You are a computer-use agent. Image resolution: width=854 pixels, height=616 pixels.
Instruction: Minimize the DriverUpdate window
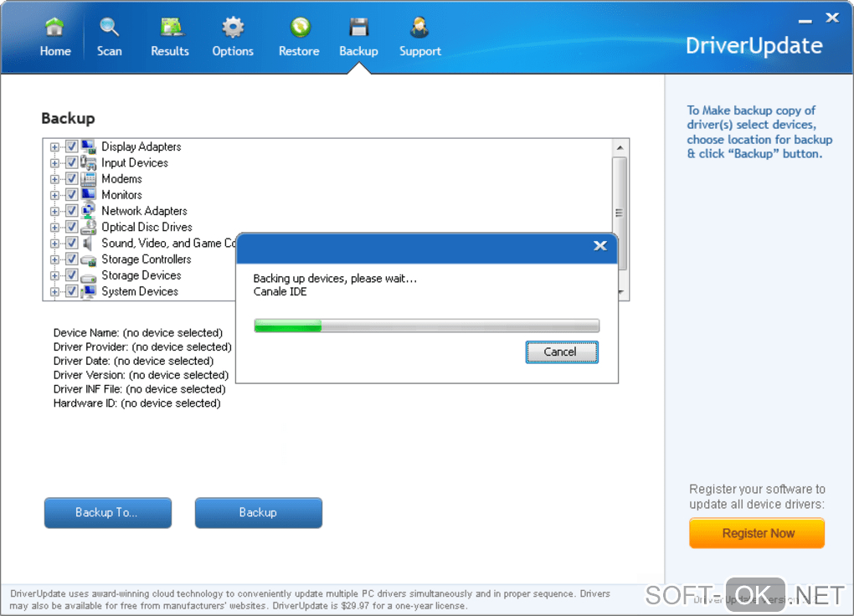805,21
